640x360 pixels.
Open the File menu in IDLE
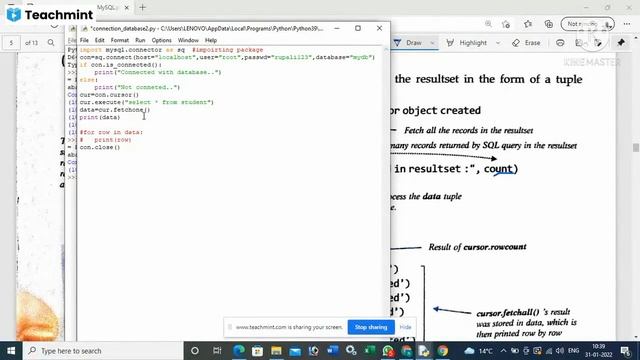pos(84,40)
